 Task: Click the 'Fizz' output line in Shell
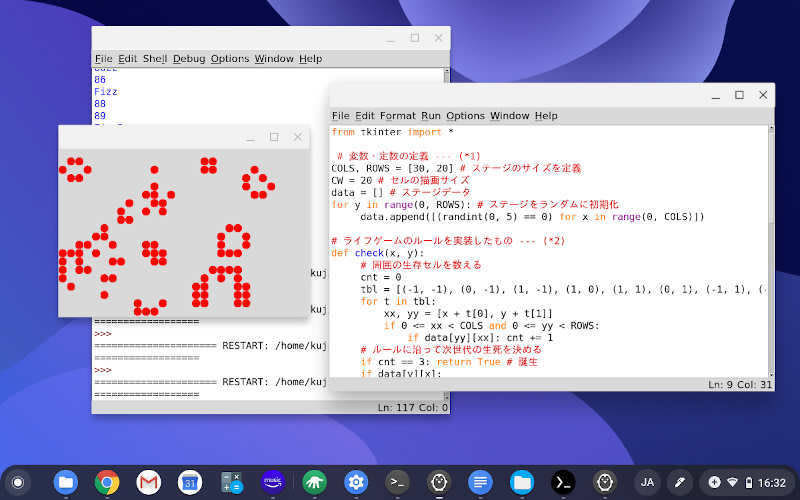click(106, 92)
